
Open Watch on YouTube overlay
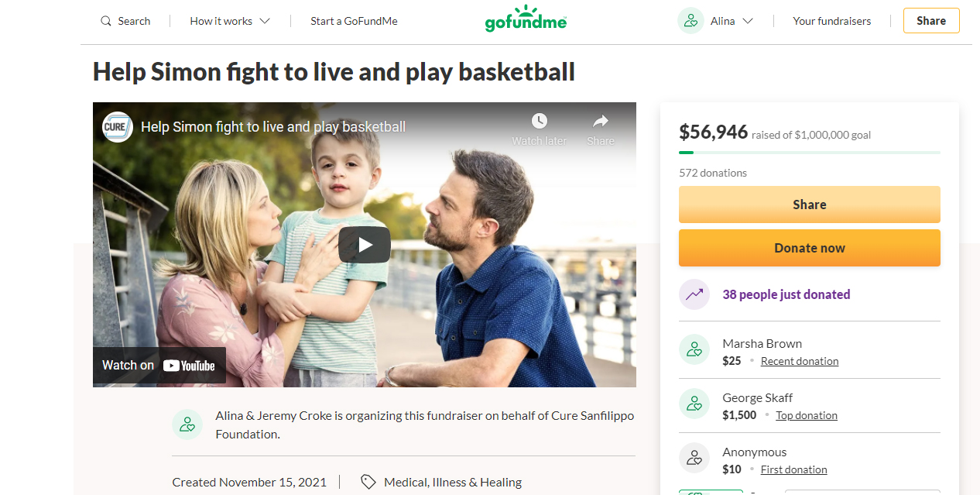pos(159,365)
